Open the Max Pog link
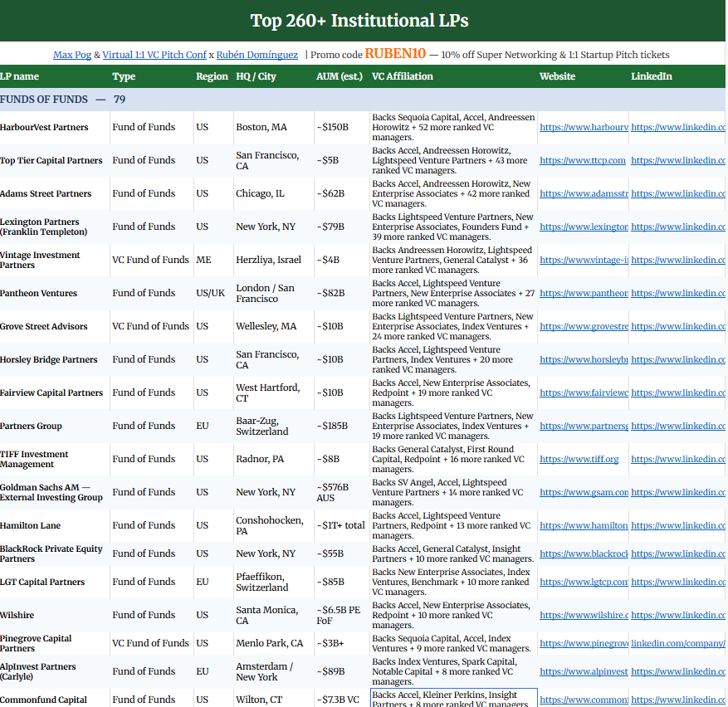Screen dimensions: 728x707 coord(72,55)
